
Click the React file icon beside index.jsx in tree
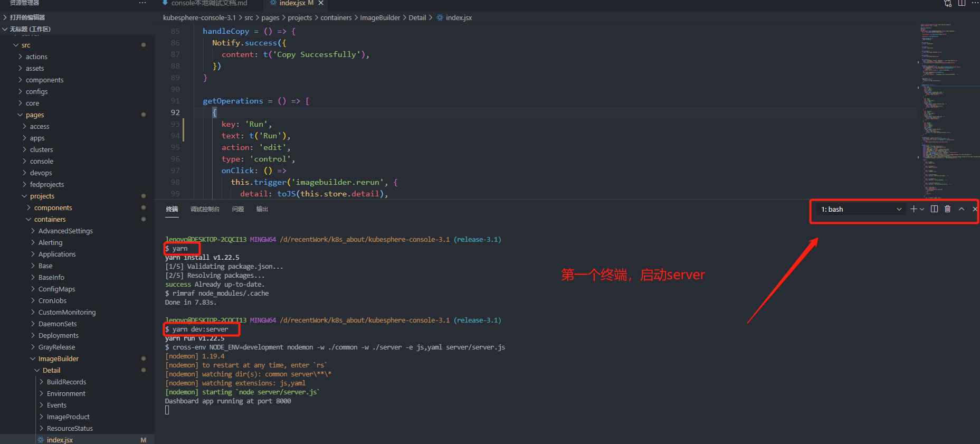(x=41, y=440)
